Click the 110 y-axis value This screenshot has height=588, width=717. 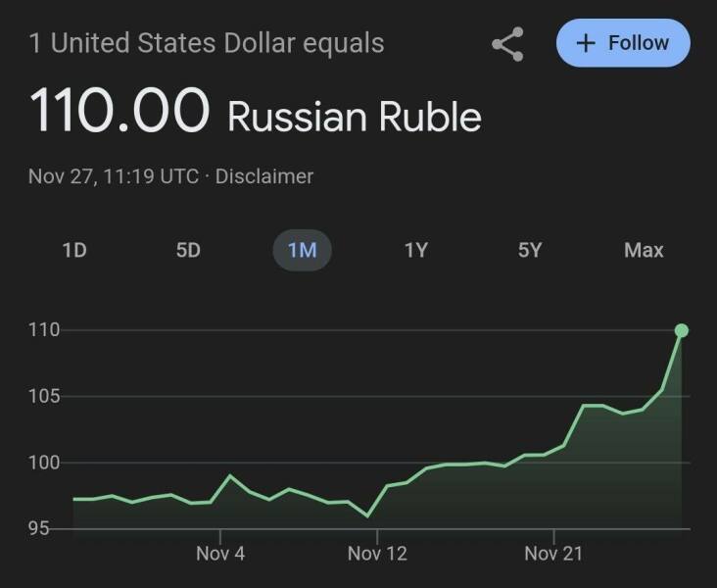(x=44, y=330)
